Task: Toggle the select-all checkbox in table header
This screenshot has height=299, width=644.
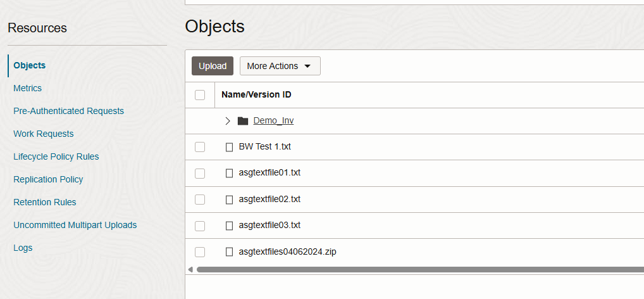Action: coord(200,95)
